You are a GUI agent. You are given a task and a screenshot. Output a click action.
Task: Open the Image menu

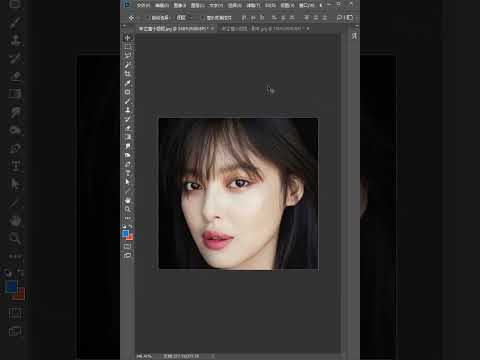tap(180, 5)
